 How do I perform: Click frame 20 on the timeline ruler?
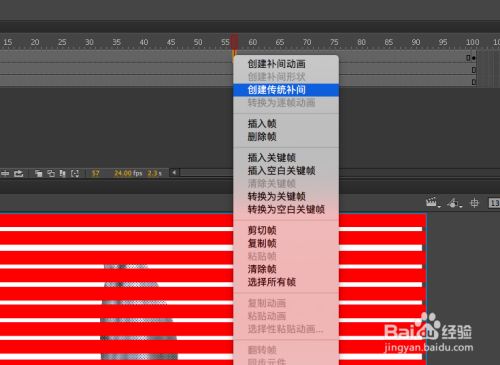[35, 42]
